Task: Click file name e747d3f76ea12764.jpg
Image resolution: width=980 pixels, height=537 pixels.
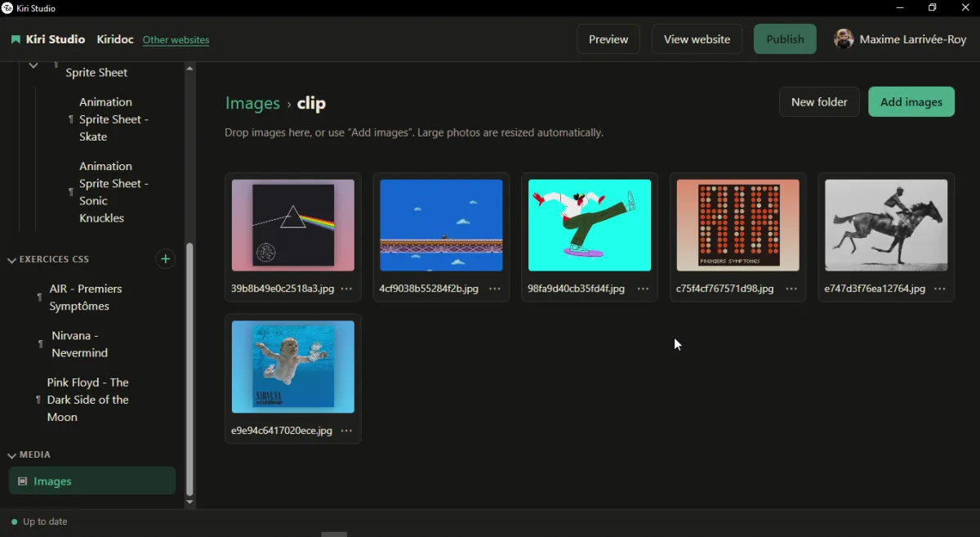Action: [x=875, y=289]
